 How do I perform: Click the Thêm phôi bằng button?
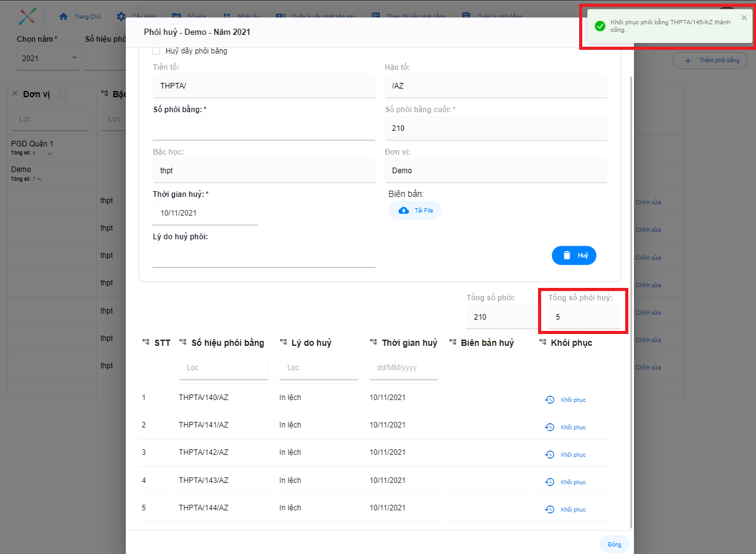(x=710, y=60)
